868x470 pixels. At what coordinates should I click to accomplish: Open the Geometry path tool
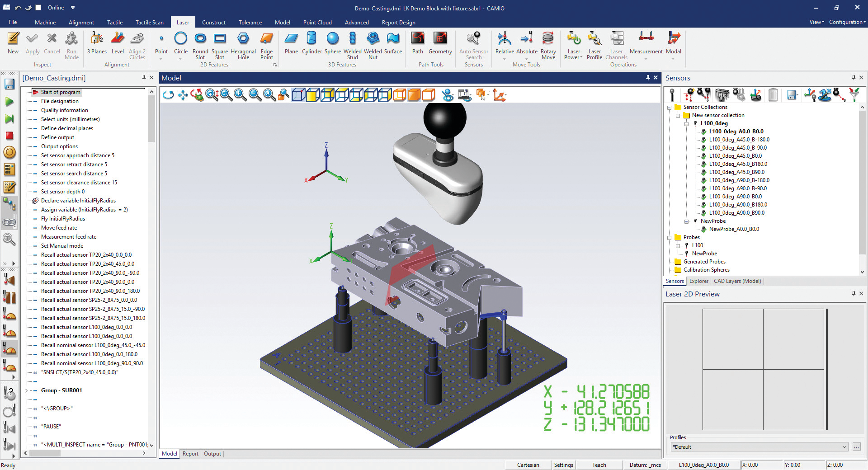(440, 43)
